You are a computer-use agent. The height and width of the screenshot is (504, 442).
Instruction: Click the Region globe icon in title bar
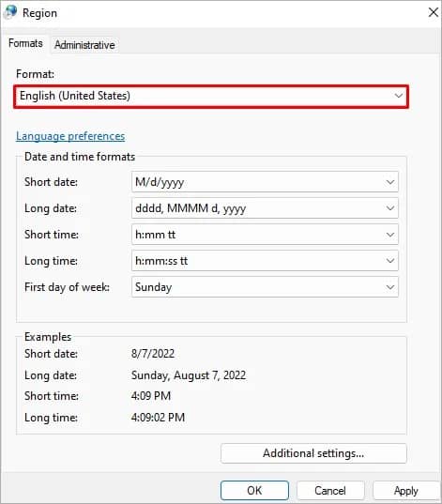10,12
